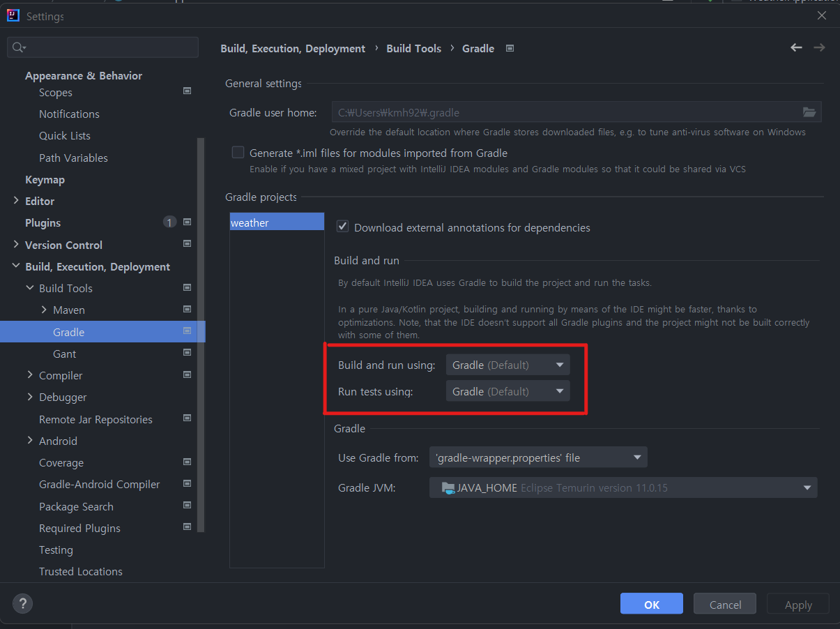Click project settings icon beside Maven
This screenshot has height=629, width=840.
187,309
